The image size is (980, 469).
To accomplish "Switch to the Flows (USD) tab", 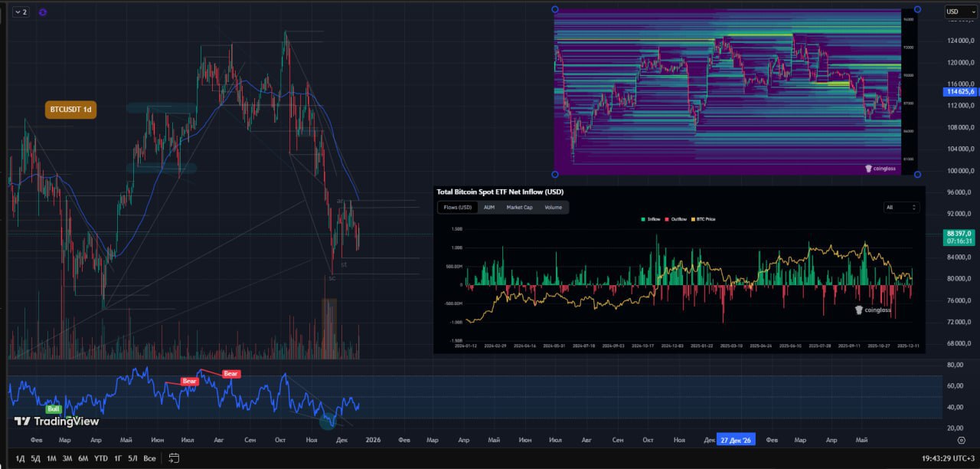I will pos(456,207).
